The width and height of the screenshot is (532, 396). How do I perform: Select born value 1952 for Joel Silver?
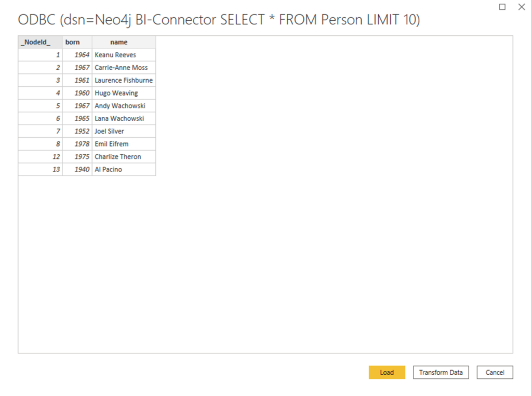[77, 131]
